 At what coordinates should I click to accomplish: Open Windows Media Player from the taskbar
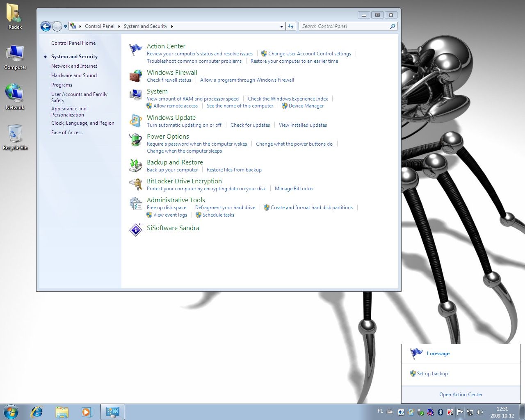click(87, 412)
